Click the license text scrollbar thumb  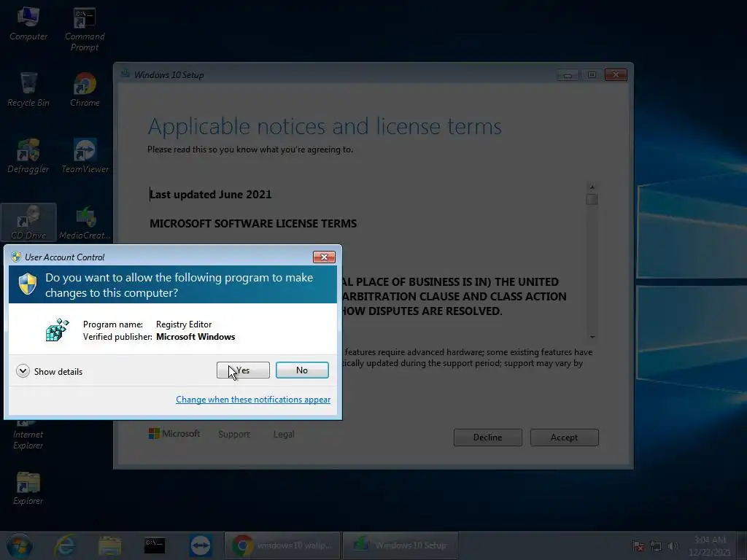pyautogui.click(x=592, y=199)
